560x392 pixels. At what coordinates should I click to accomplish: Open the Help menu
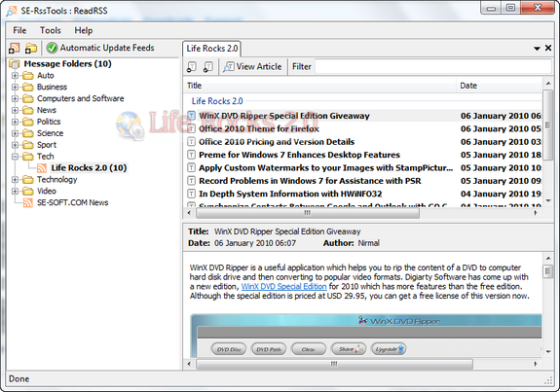point(84,30)
